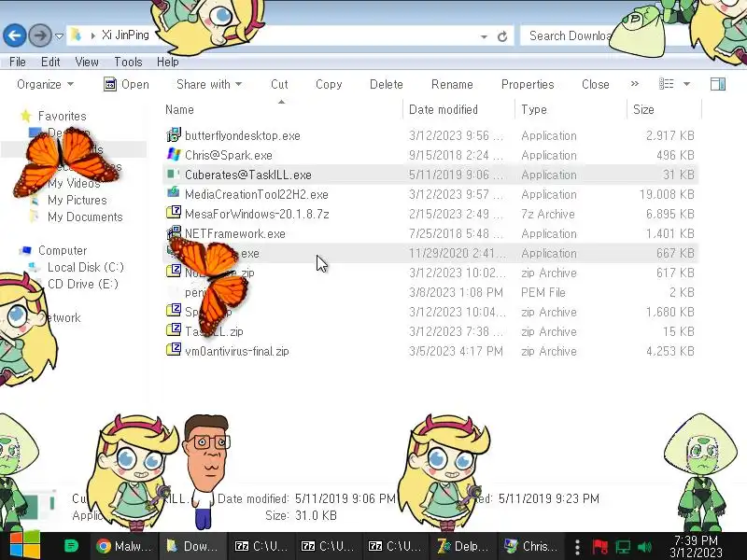Switch to the Chris... taskbar item
Image resolution: width=747 pixels, height=560 pixels.
(532, 546)
